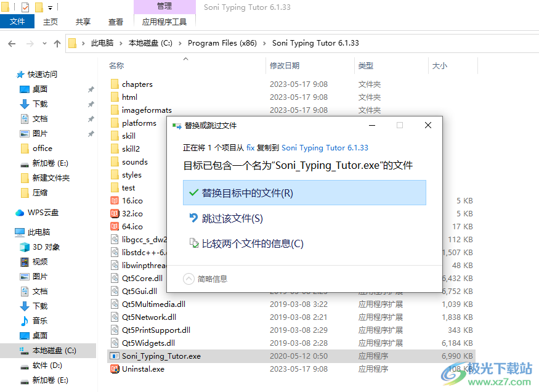Select the 32.ico file icon
The width and height of the screenshot is (539, 392).
click(115, 213)
